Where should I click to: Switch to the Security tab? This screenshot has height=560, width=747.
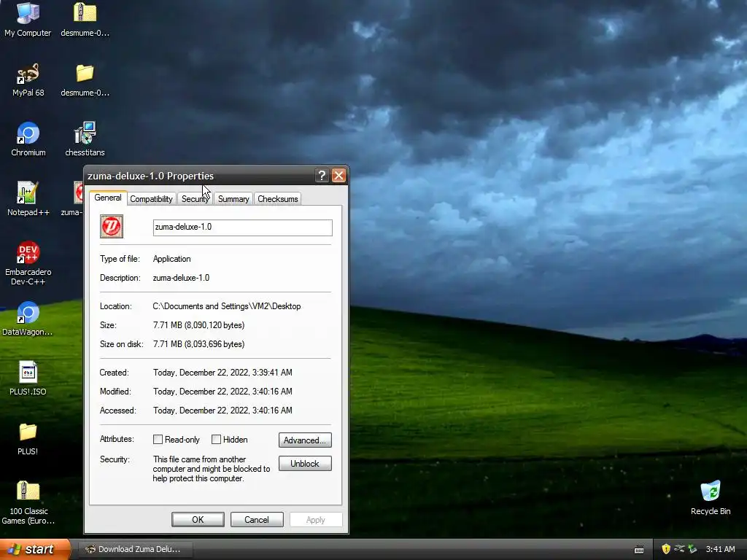coord(195,199)
